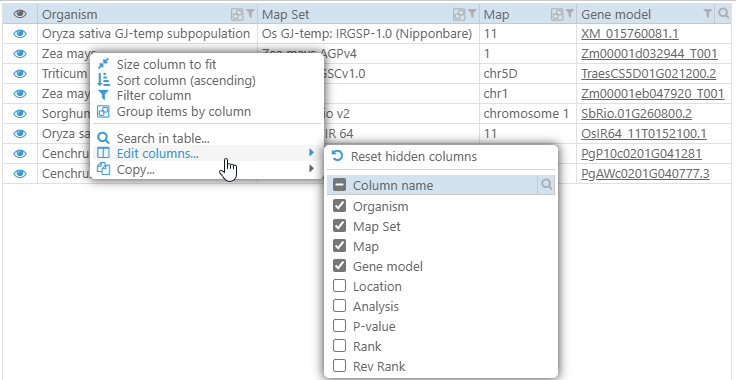Viewport: 736px width, 380px height.
Task: Click the search icon in Gene model header
Action: tap(724, 15)
